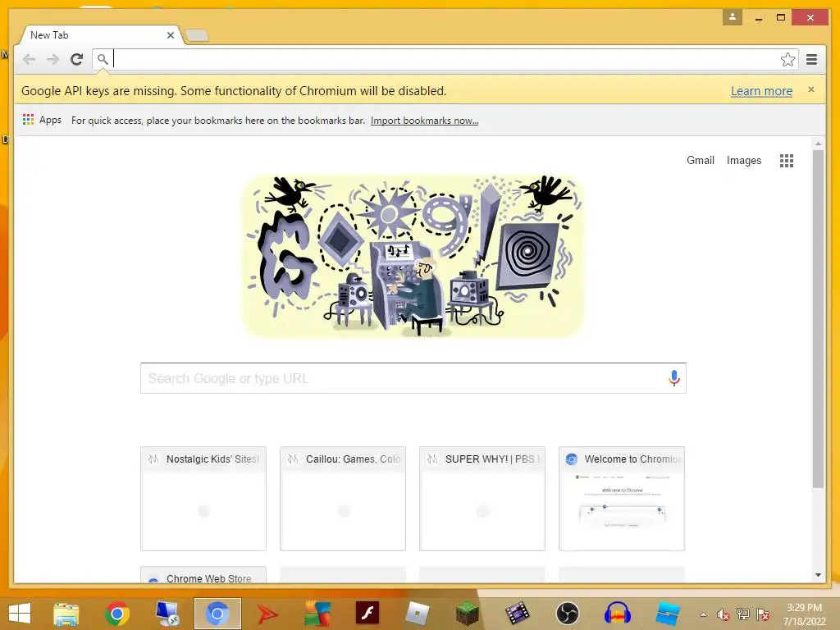Launch Minecraft grass block icon
Image resolution: width=840 pixels, height=630 pixels.
(467, 614)
